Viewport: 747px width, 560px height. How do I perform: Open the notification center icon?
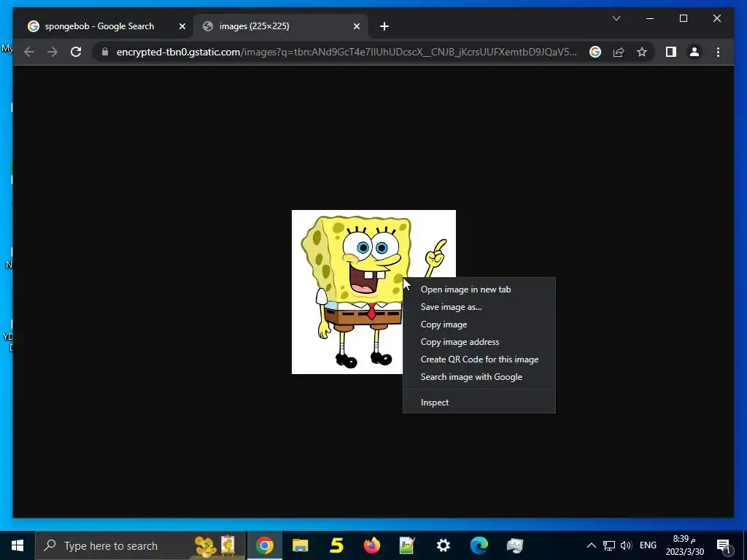coord(724,545)
